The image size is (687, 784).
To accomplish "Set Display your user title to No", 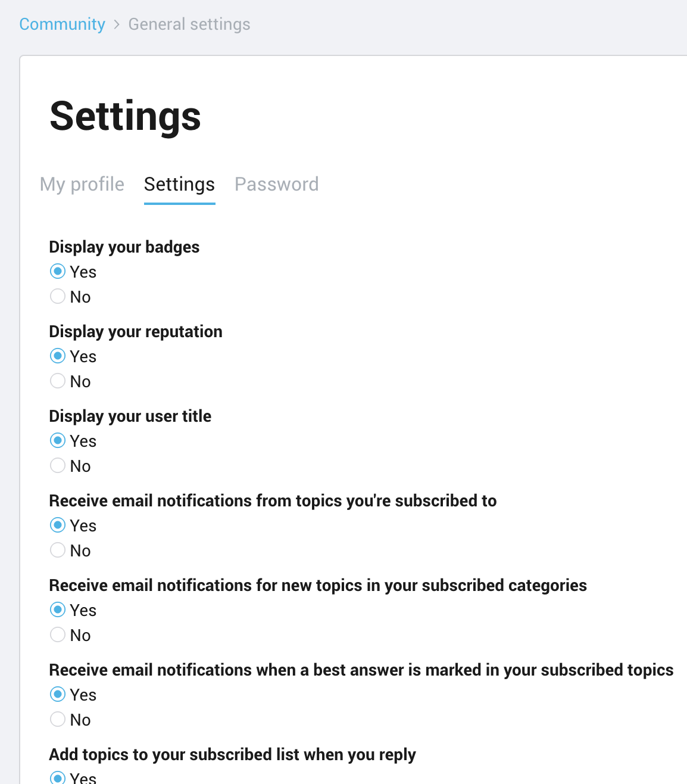I will pos(58,465).
